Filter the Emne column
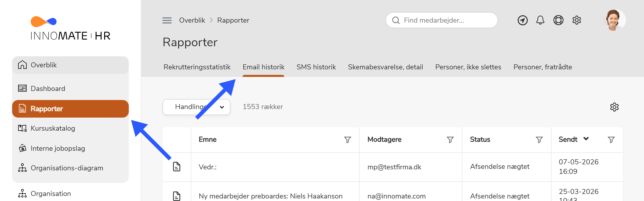 click(x=348, y=140)
